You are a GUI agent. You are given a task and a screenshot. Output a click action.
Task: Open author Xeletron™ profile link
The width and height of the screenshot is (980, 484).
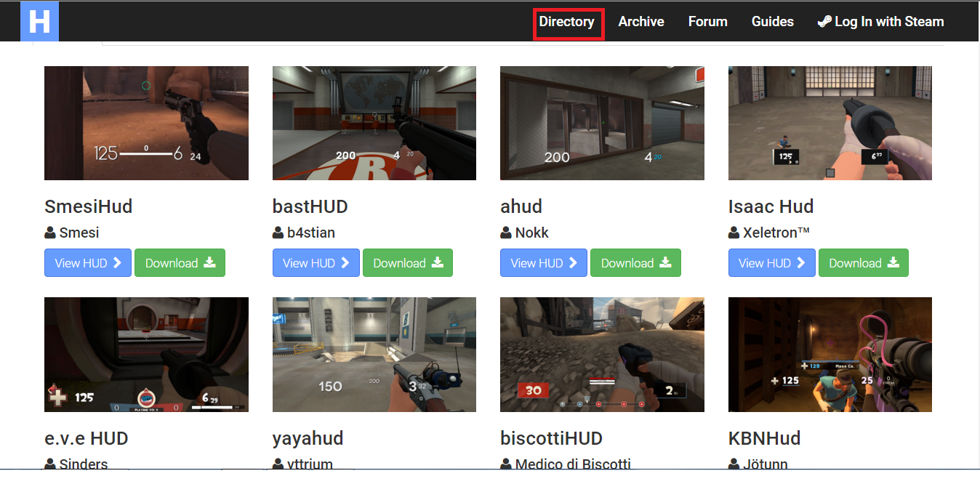click(776, 233)
